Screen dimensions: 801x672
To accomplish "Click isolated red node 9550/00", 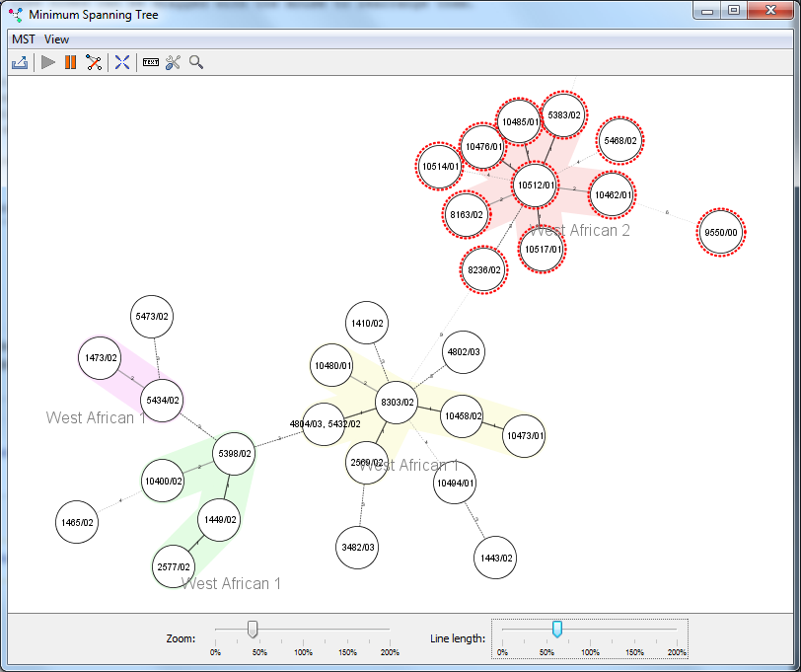I will (x=721, y=233).
